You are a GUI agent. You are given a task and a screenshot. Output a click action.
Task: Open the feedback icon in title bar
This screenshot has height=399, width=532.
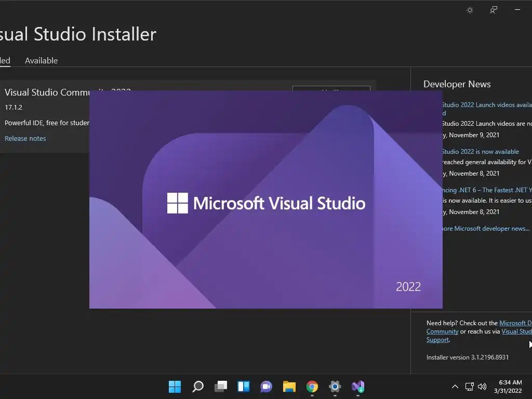pos(494,10)
